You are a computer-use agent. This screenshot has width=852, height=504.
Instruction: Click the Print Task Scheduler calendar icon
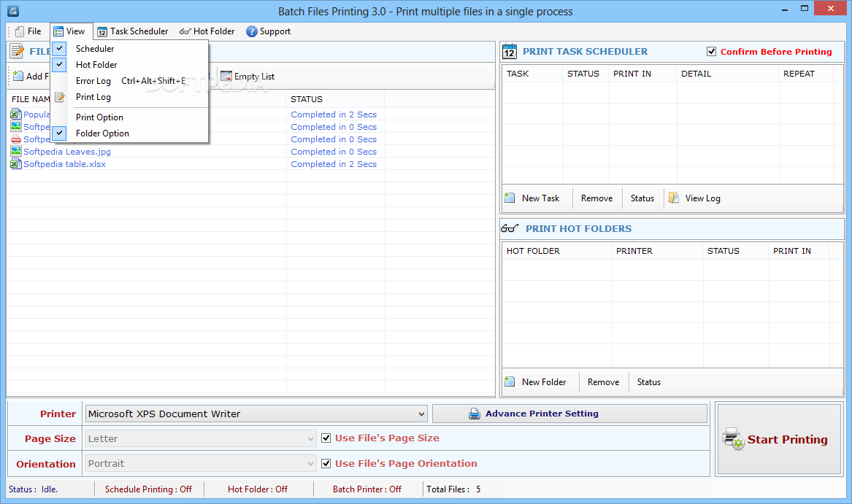(509, 51)
